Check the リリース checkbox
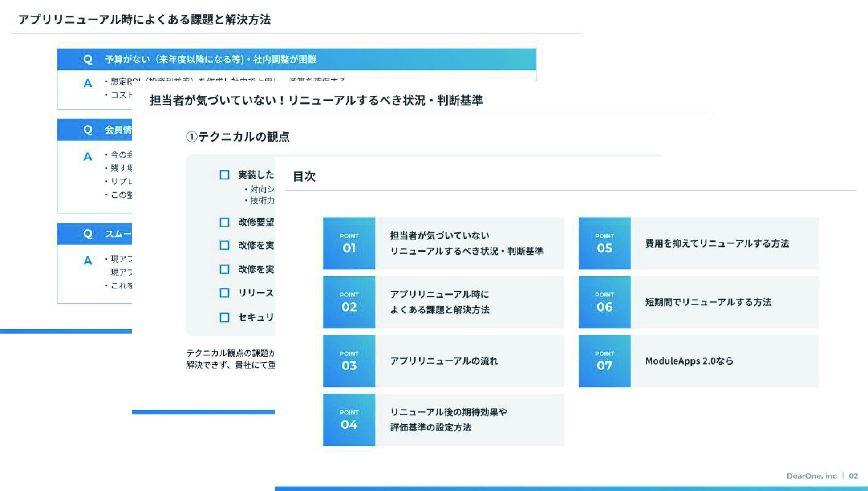 [x=225, y=293]
